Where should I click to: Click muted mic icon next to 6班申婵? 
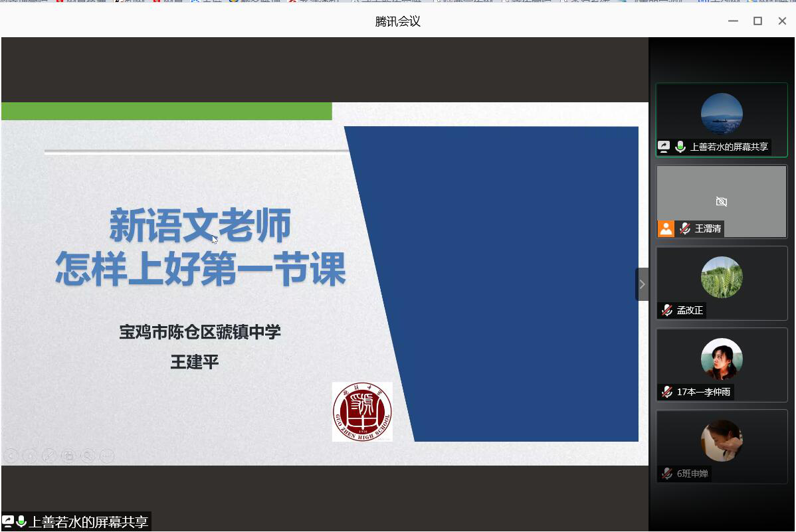click(666, 474)
